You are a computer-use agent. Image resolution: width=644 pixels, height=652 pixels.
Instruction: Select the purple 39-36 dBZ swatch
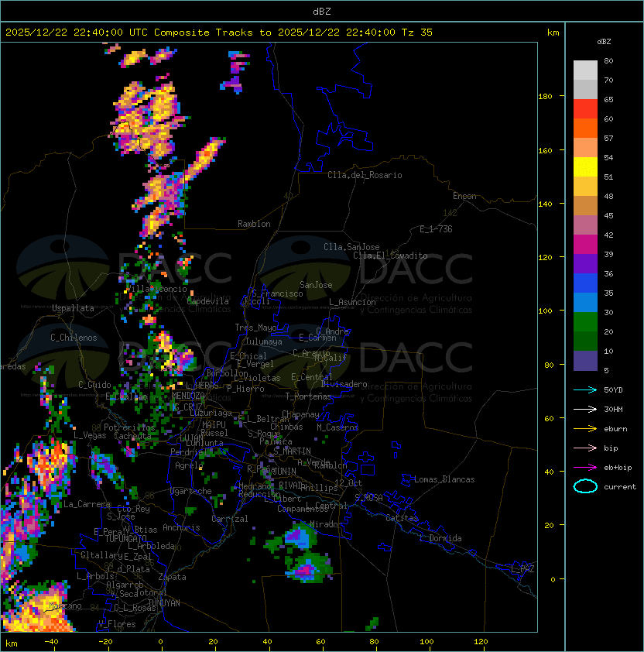click(585, 263)
